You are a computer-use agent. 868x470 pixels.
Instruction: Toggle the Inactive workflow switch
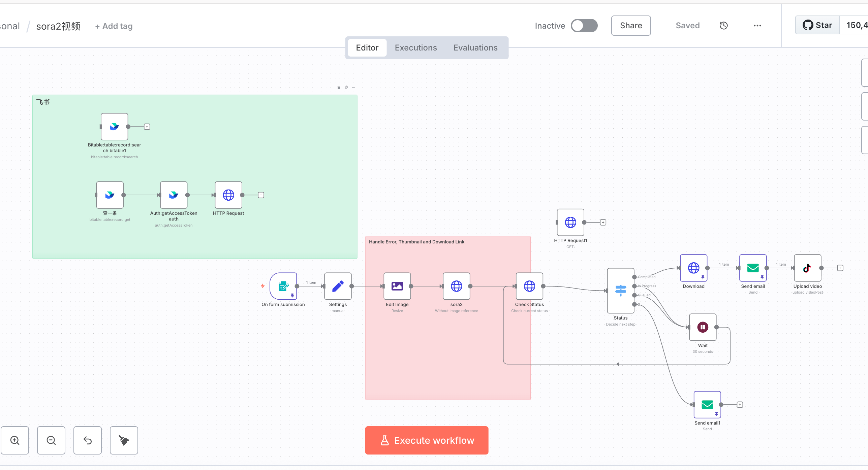584,26
